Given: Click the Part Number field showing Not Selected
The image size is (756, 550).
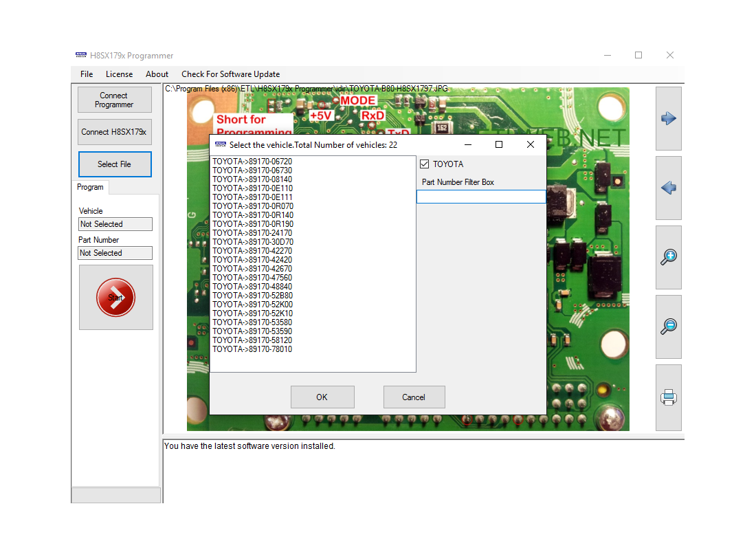Looking at the screenshot, I should click(x=115, y=253).
